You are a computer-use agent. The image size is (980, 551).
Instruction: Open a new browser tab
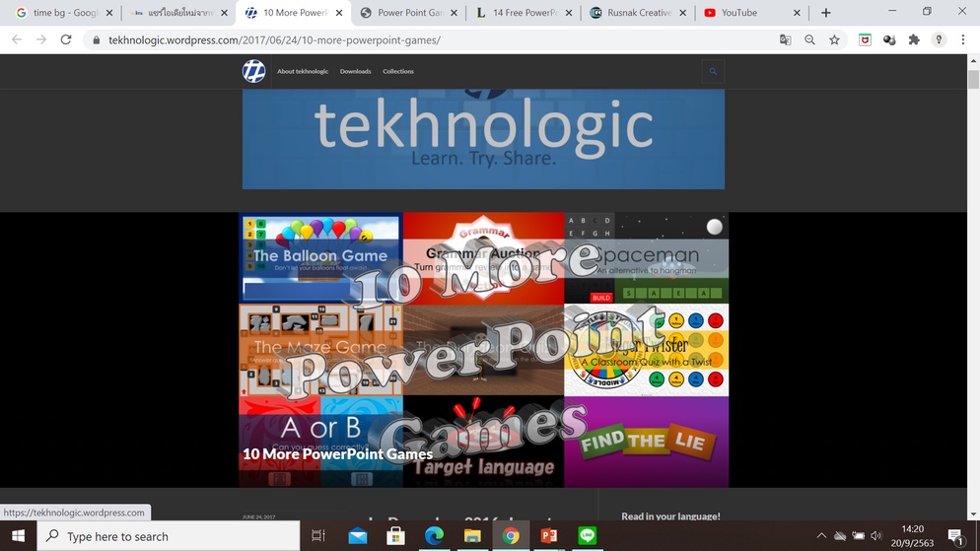825,13
